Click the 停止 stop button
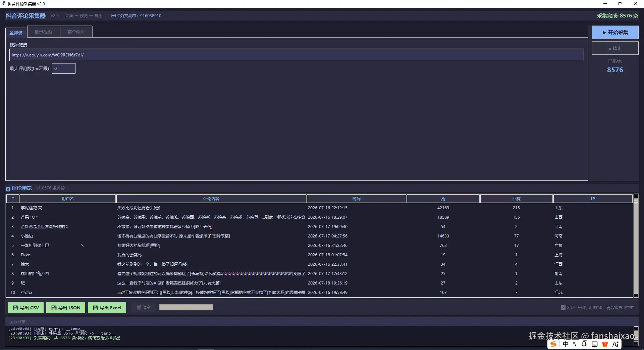The height and width of the screenshot is (350, 644). click(615, 48)
